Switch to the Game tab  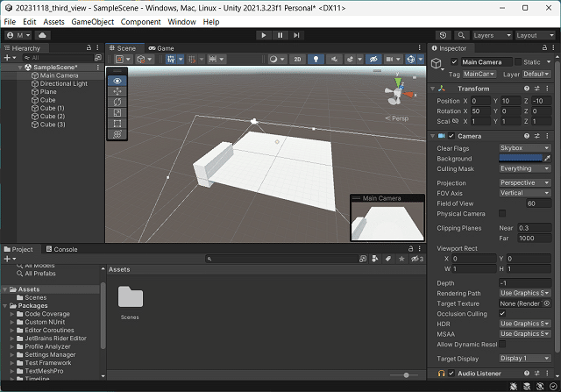pos(161,48)
